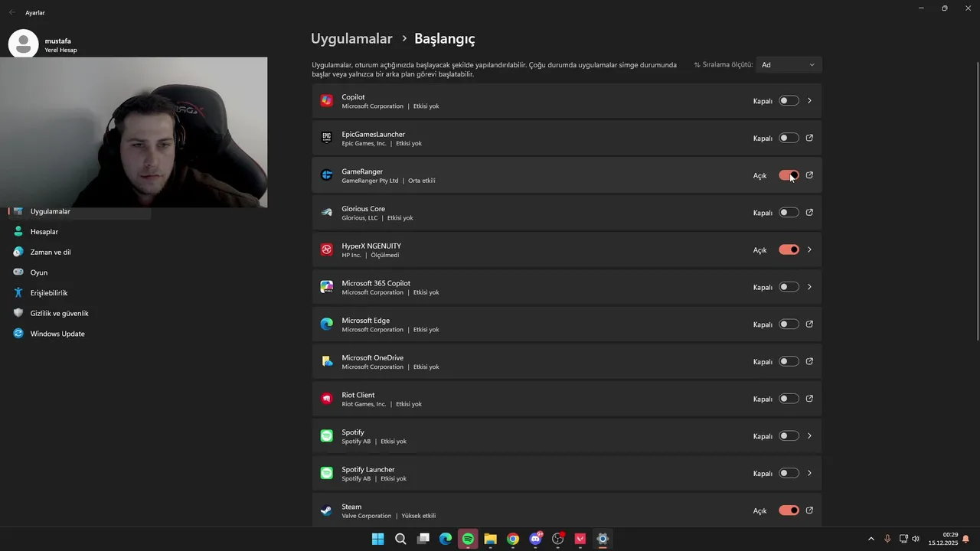Open Spotify from the taskbar
Screen dimensions: 980x551
coord(468,539)
